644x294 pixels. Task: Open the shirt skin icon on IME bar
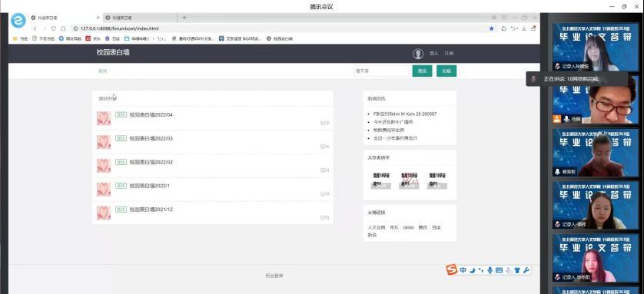coord(517,270)
